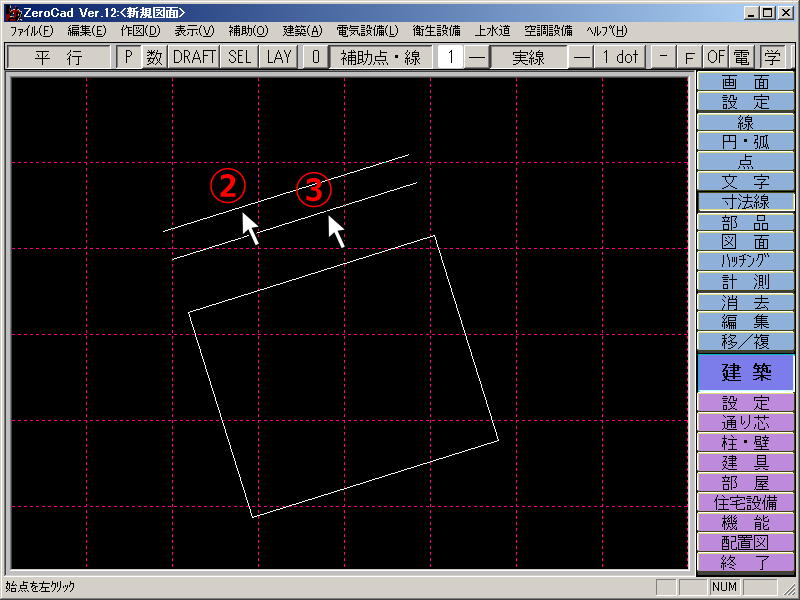Select the 配置図 layout plan command
The height and width of the screenshot is (600, 800).
pyautogui.click(x=745, y=542)
